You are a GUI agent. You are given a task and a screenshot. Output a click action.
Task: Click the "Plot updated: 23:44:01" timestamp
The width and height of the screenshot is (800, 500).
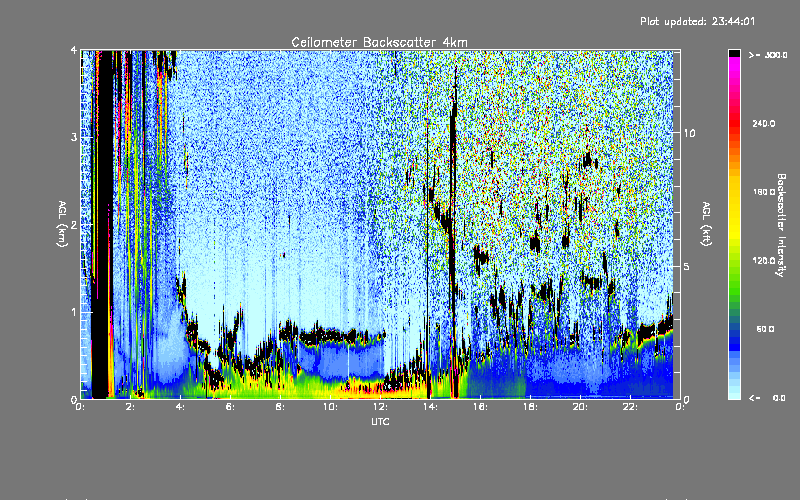click(x=697, y=21)
